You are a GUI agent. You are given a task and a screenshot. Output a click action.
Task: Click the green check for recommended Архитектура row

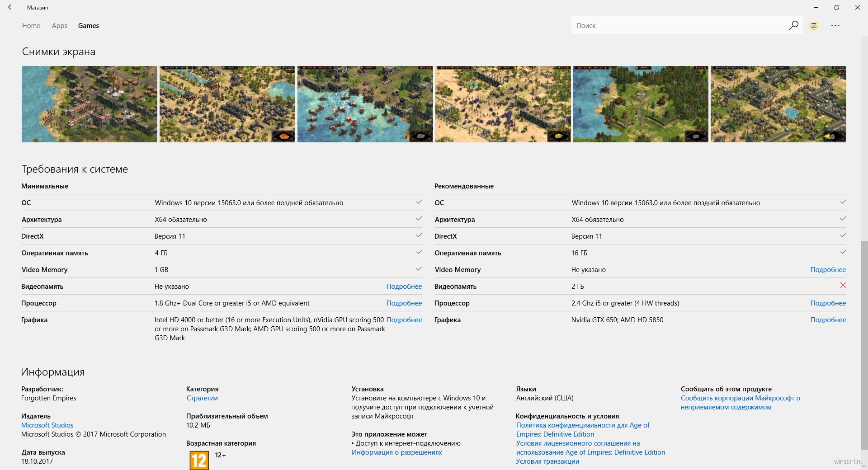click(x=843, y=219)
